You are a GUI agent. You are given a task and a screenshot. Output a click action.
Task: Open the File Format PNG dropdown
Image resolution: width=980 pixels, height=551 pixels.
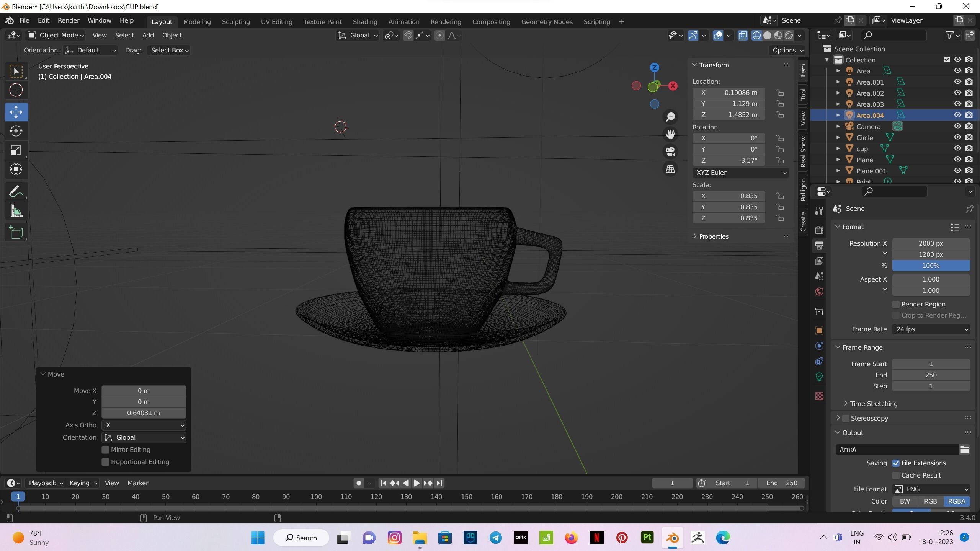coord(931,489)
